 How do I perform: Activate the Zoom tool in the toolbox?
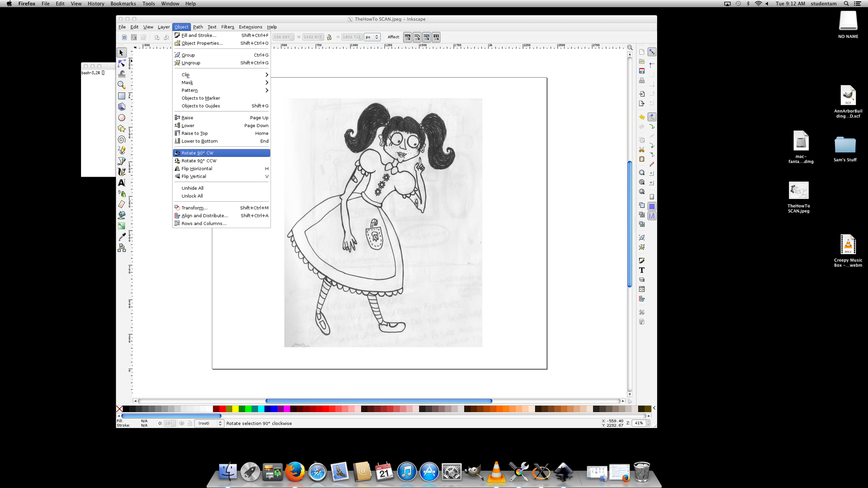[122, 85]
